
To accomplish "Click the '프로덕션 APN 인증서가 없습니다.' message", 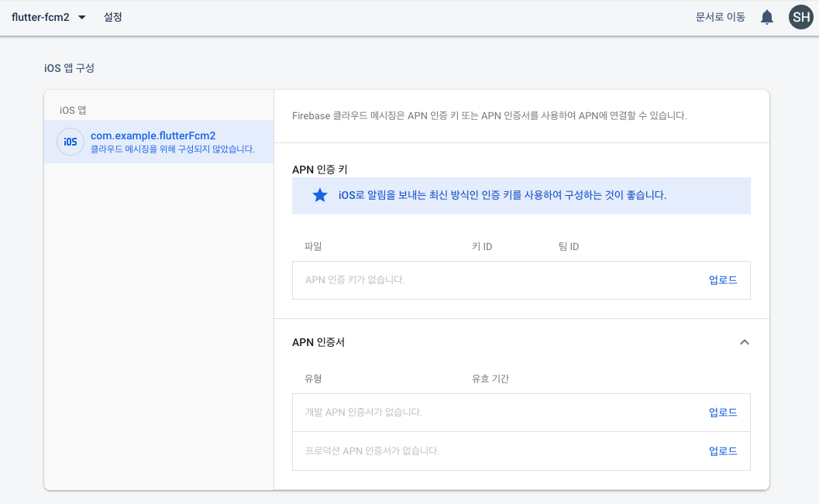I will 372,451.
